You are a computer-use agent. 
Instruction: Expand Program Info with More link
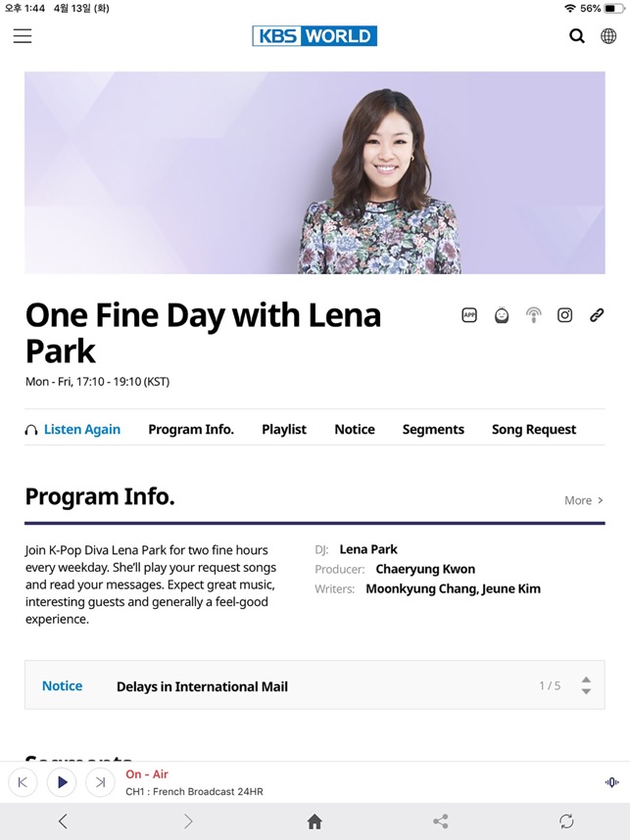(583, 500)
